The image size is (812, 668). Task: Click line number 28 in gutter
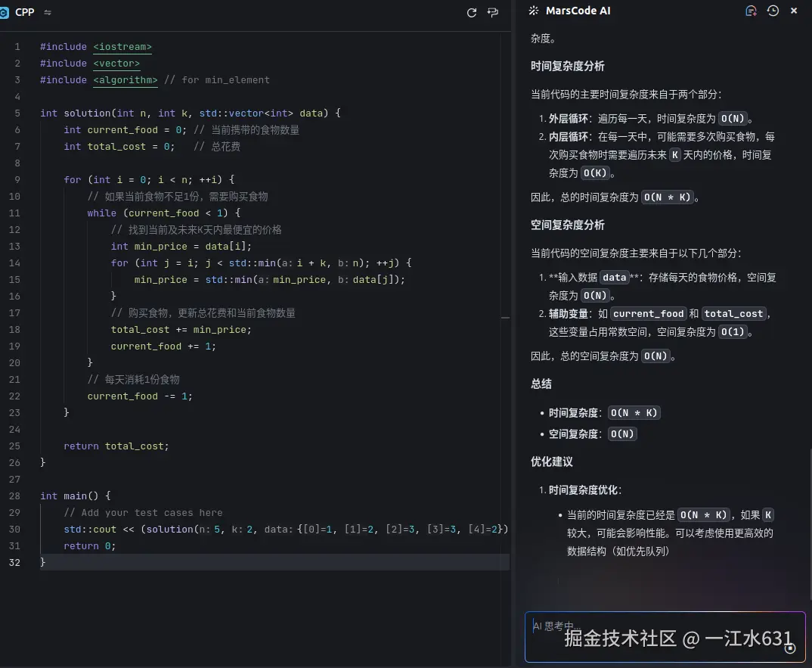pyautogui.click(x=14, y=496)
